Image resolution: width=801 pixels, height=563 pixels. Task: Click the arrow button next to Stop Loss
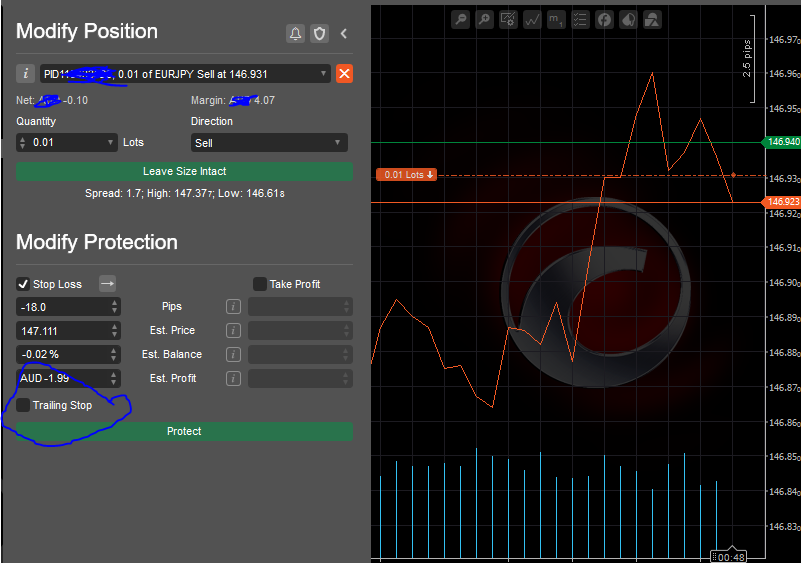click(x=107, y=284)
